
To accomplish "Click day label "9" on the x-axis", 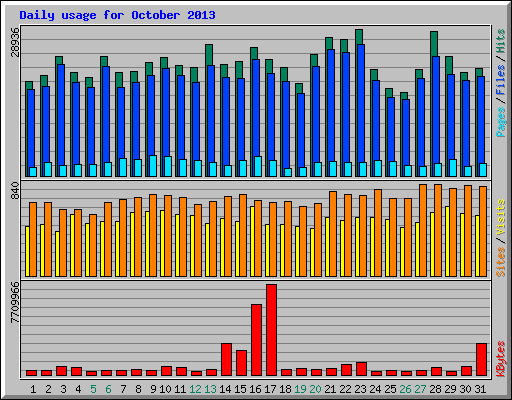I will 153,389.
